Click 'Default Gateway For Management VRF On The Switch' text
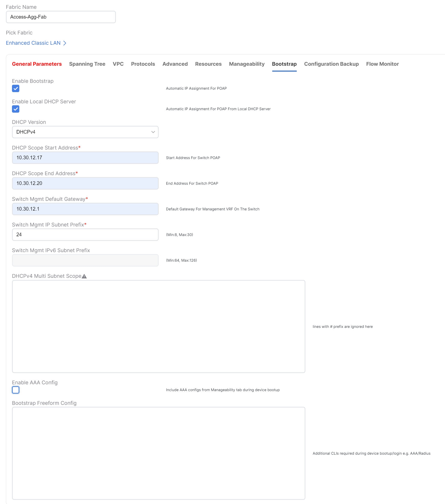The width and height of the screenshot is (445, 504). (212, 209)
